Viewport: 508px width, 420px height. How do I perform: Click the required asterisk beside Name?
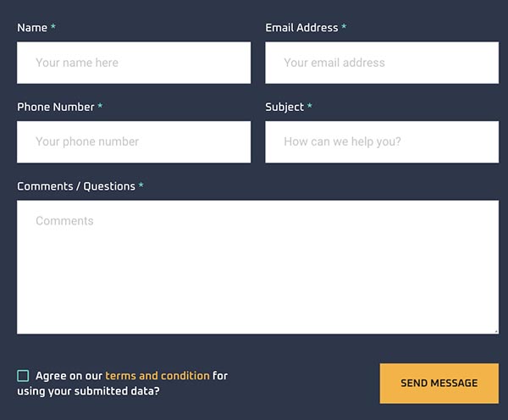click(x=53, y=28)
